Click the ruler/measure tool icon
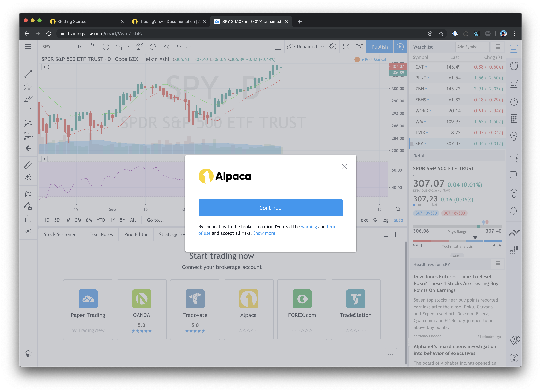Screen dimensions: 541x392 pyautogui.click(x=28, y=164)
